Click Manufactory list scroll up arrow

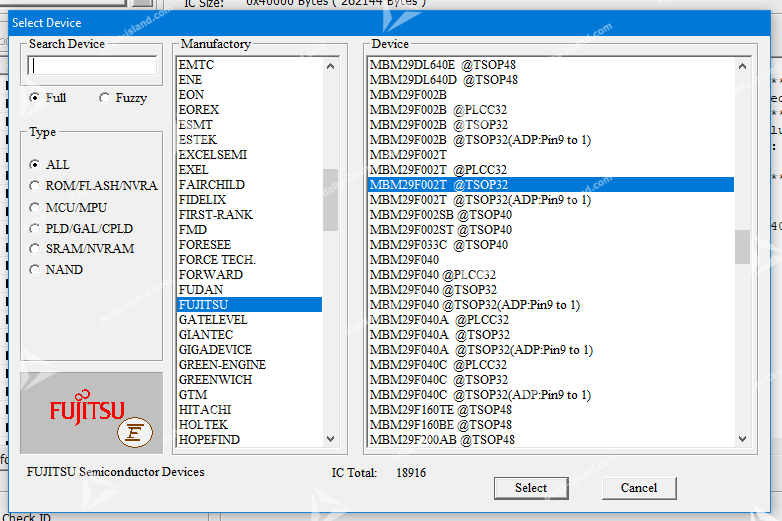pyautogui.click(x=330, y=66)
